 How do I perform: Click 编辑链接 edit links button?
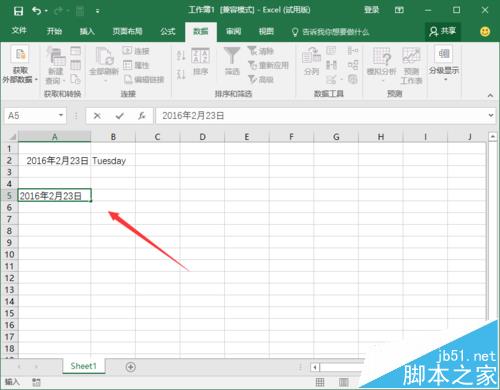[x=144, y=79]
